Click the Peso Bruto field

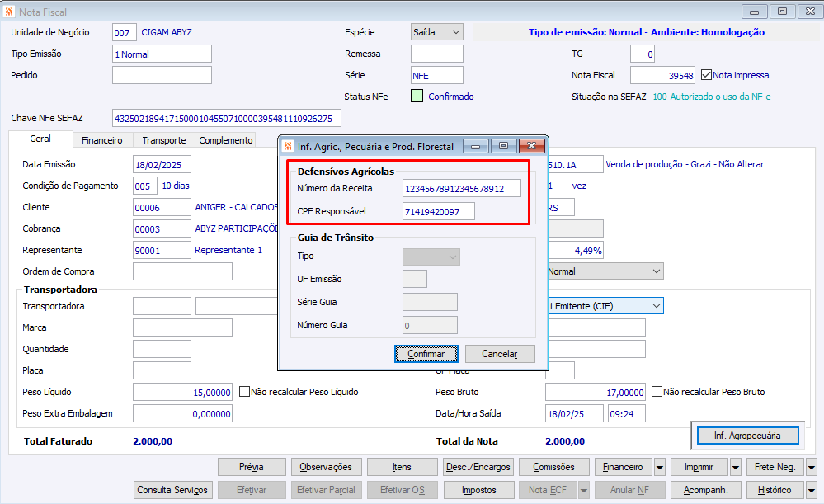click(595, 392)
